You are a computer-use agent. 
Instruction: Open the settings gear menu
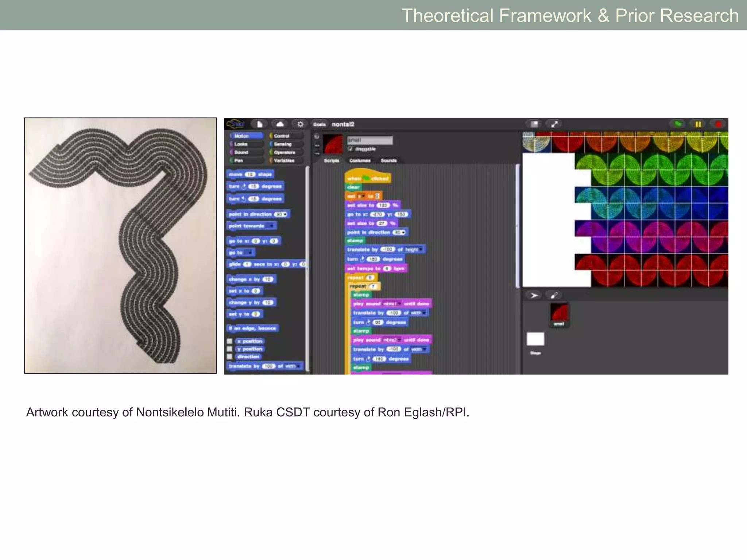point(300,124)
